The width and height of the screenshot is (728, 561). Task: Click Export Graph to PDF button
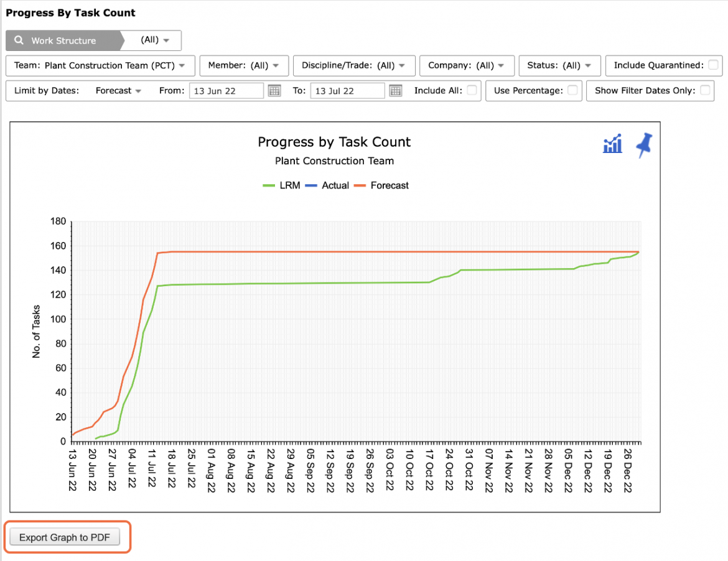pyautogui.click(x=65, y=537)
